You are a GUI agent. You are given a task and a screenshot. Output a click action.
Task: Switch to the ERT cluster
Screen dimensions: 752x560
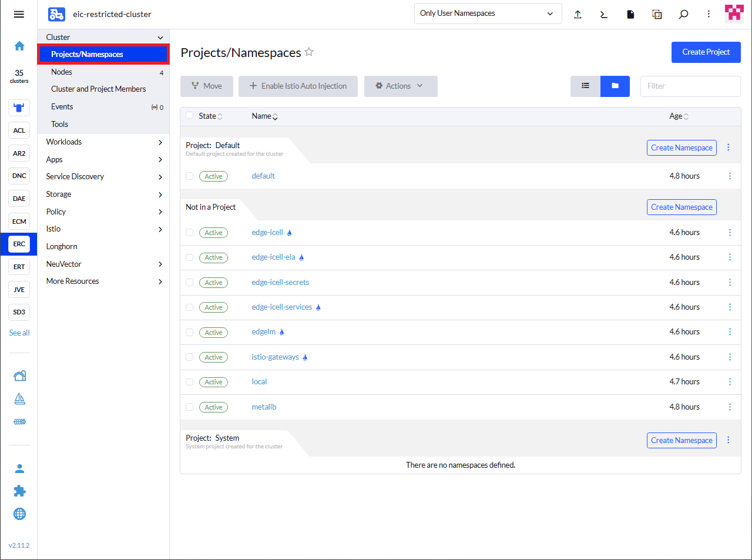[x=19, y=266]
